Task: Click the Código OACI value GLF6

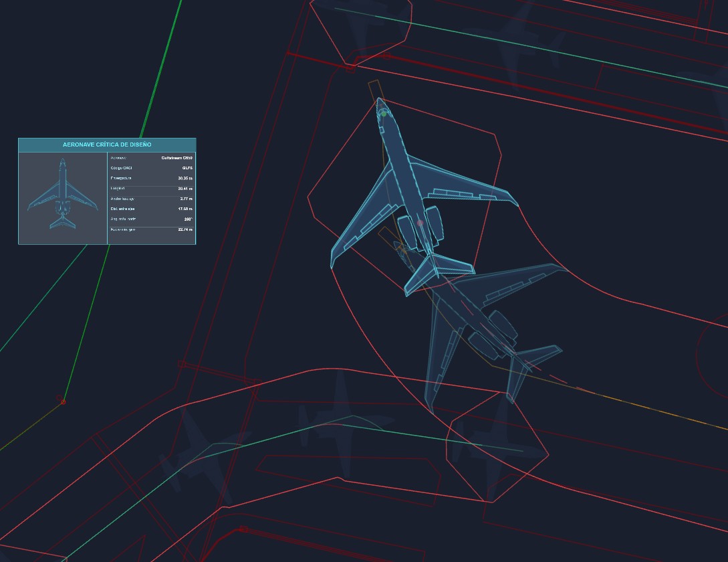Action: click(x=187, y=168)
